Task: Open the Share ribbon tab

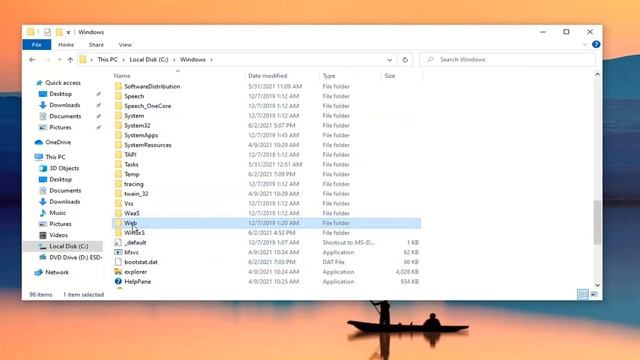Action: (x=96, y=44)
